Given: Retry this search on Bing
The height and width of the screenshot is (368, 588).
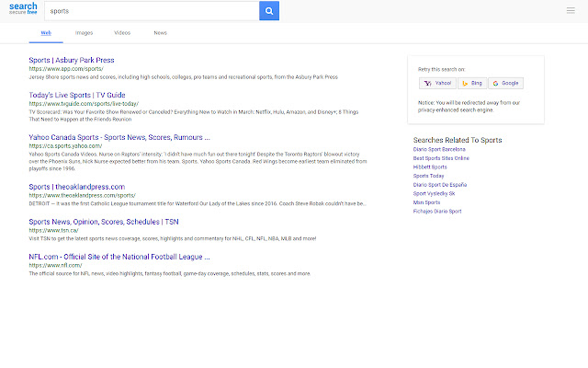Looking at the screenshot, I should pos(472,83).
